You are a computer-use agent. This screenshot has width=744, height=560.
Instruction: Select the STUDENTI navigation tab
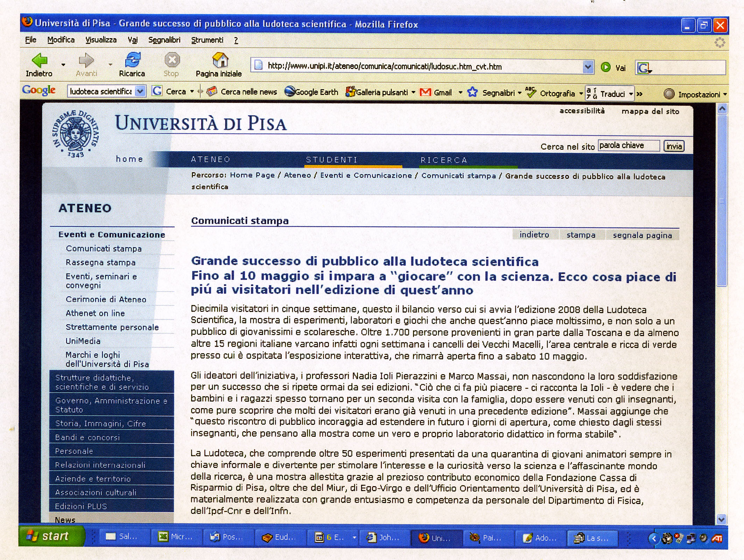pyautogui.click(x=331, y=160)
